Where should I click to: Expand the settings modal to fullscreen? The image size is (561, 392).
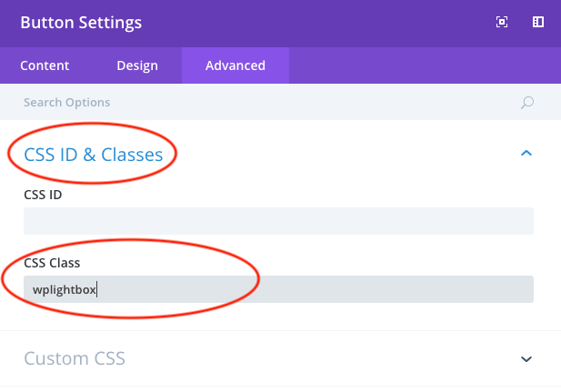[502, 22]
